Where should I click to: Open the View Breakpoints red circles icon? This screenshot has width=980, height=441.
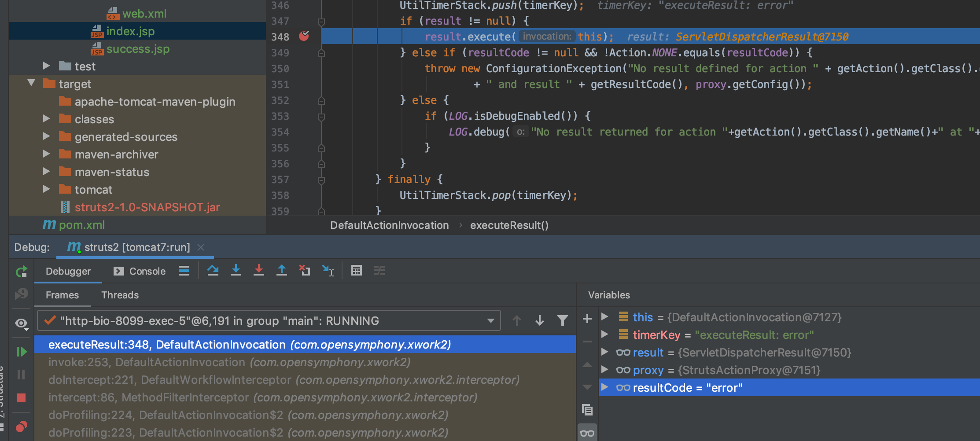tap(21, 426)
